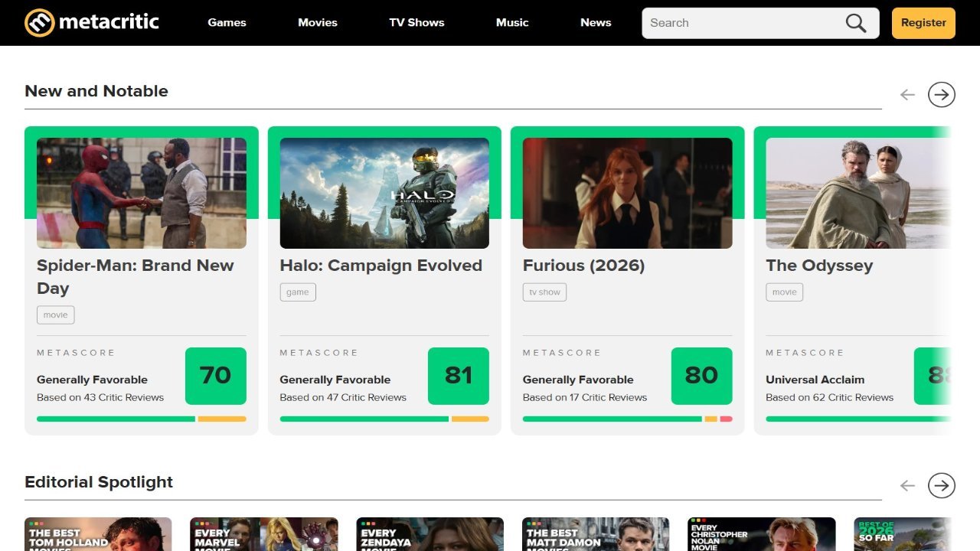Screen dimensions: 980x551
Task: Click the Metascore 81 badge
Action: pos(458,376)
